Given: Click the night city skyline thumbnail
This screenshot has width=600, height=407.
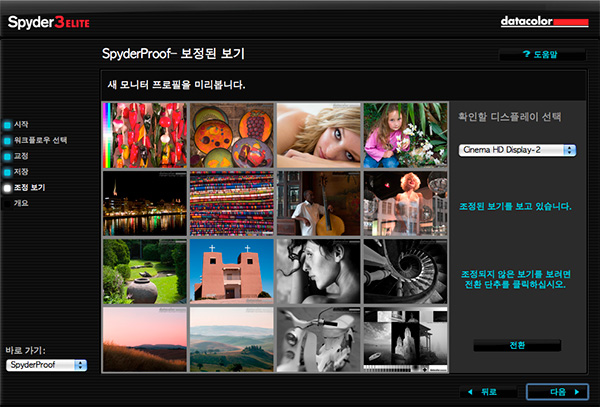Looking at the screenshot, I should (144, 202).
